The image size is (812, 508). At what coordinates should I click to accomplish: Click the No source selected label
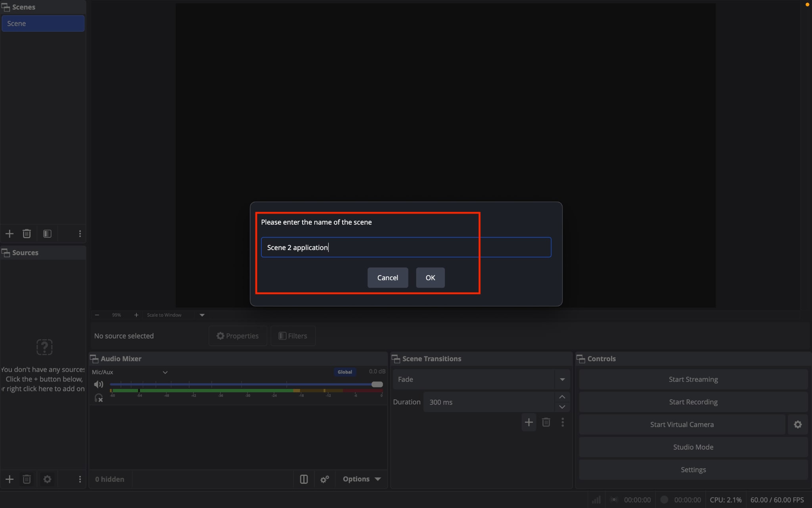click(124, 336)
